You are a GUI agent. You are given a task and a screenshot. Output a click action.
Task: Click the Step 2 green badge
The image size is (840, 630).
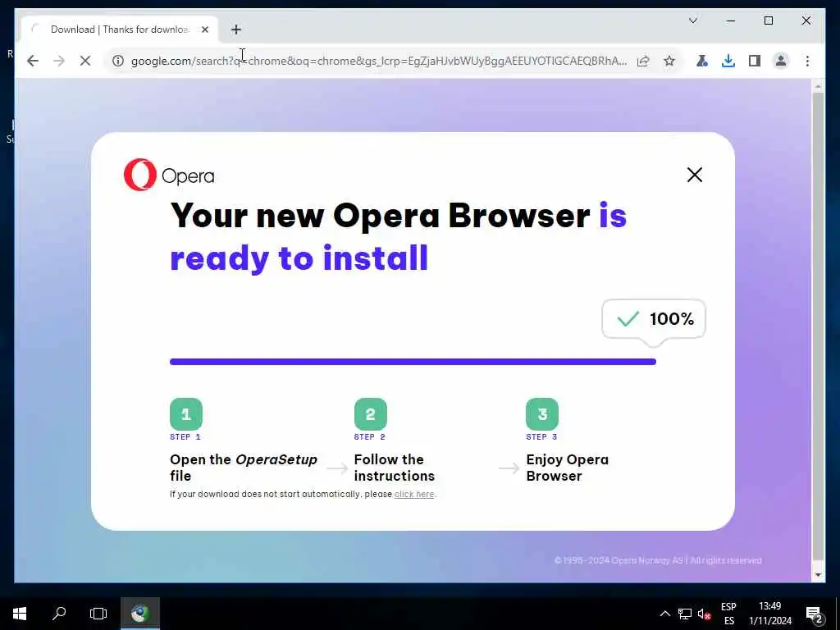click(370, 414)
